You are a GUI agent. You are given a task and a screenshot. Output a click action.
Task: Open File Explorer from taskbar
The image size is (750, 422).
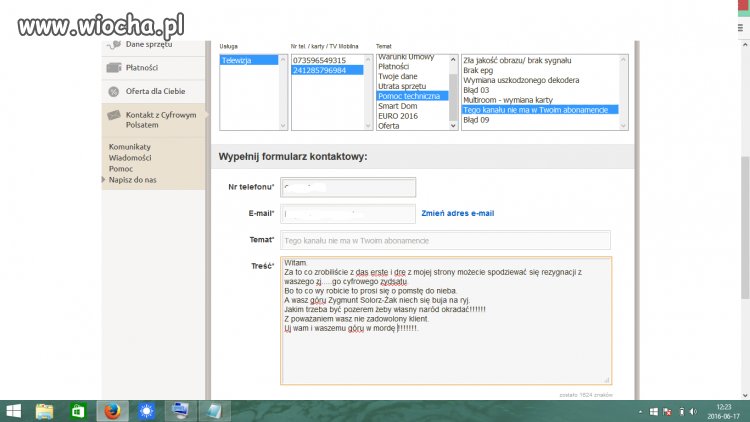[x=44, y=411]
